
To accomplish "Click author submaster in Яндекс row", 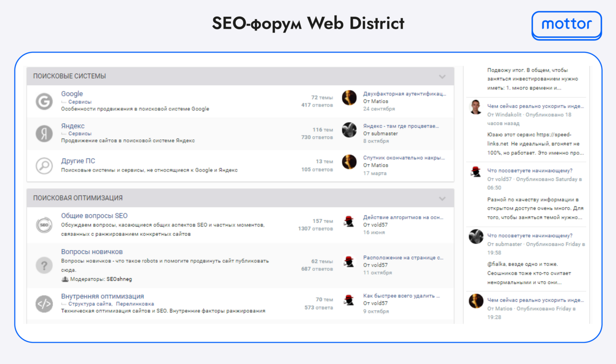I will coord(385,134).
